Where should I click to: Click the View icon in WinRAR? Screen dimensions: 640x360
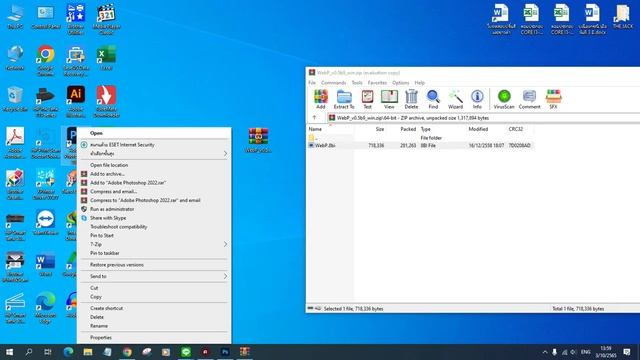[x=389, y=99]
